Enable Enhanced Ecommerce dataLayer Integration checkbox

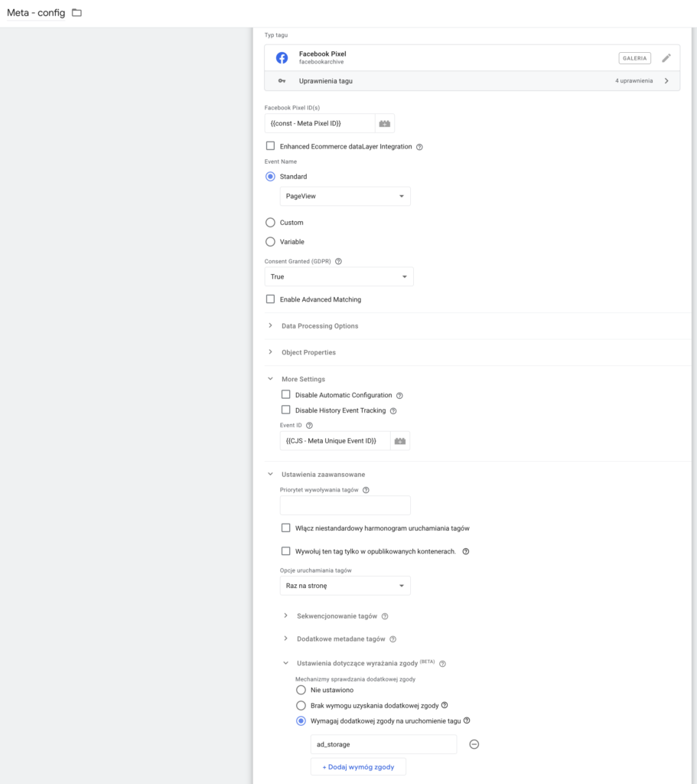point(270,146)
